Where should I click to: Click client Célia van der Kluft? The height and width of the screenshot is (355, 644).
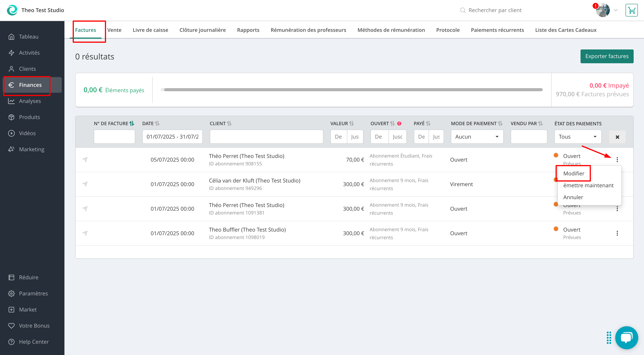point(254,181)
